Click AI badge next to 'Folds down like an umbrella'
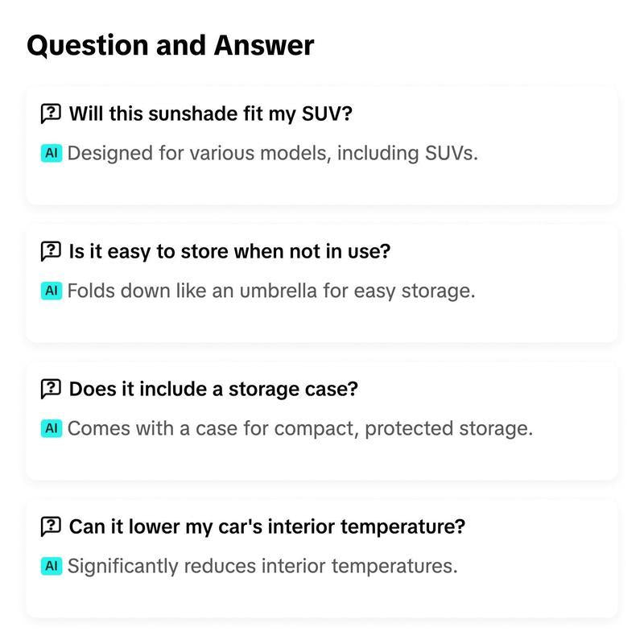This screenshot has height=644, width=644. click(x=52, y=291)
